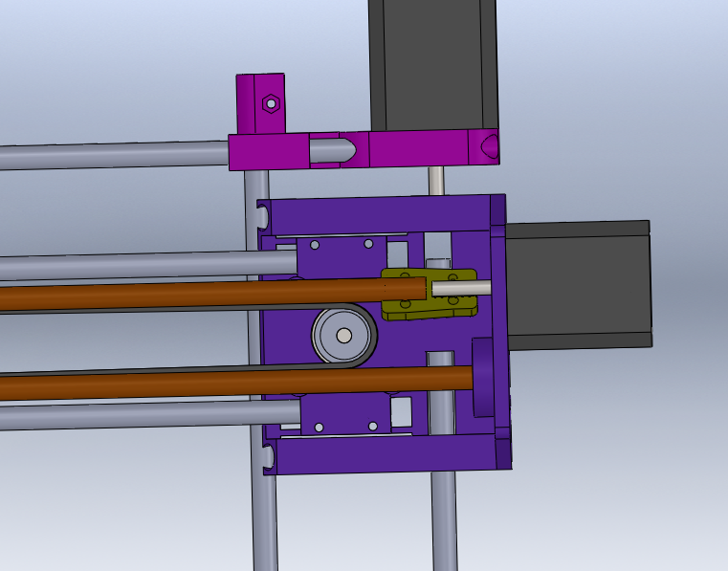Select the round belt pulley on the carriage

(x=343, y=336)
